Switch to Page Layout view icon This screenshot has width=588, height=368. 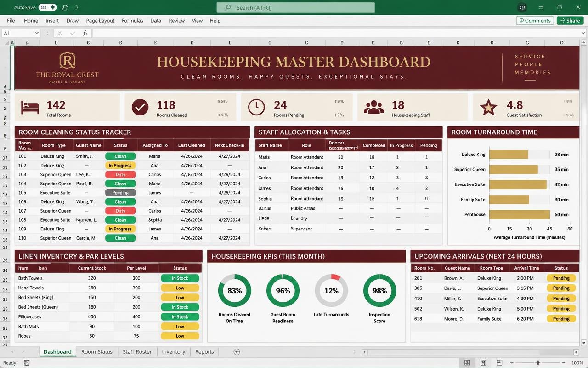point(483,363)
